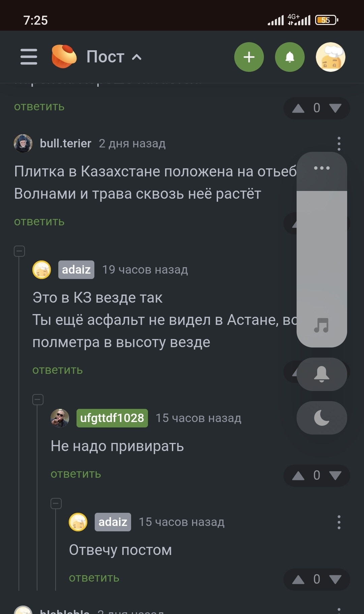This screenshot has height=614, width=364.
Task: Open options menu for bull.terier comment
Action: [x=339, y=144]
